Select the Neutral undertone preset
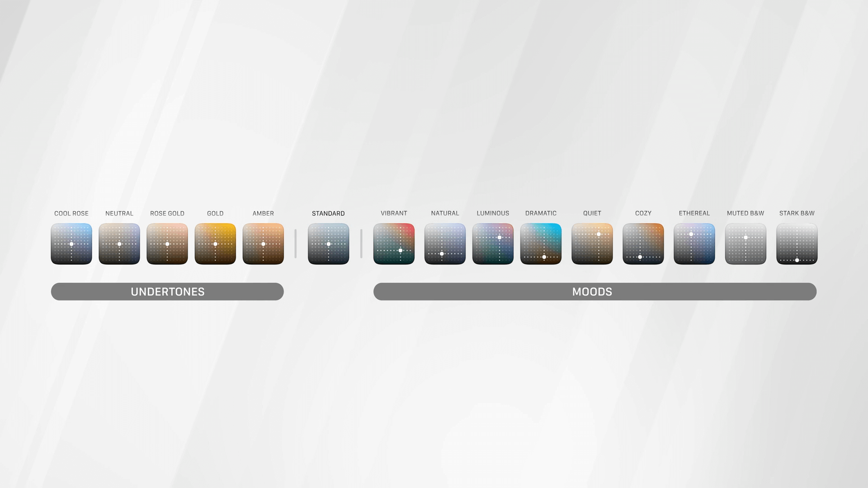 [x=119, y=244]
